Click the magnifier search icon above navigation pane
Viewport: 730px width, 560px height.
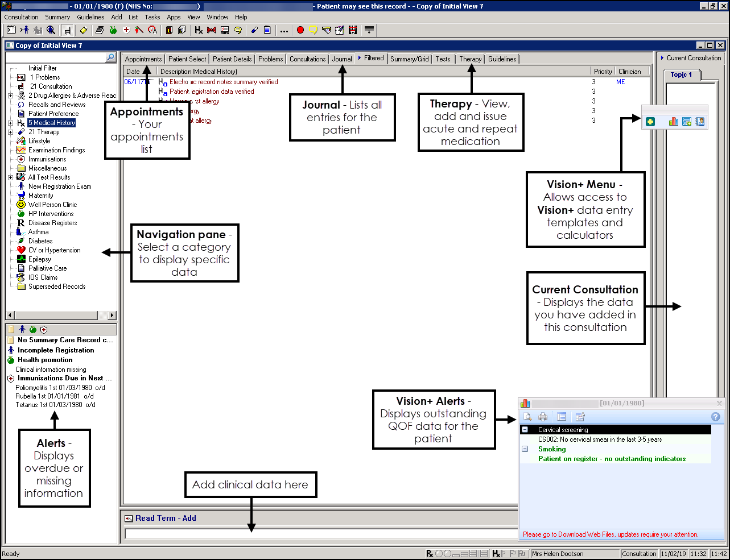coord(110,57)
